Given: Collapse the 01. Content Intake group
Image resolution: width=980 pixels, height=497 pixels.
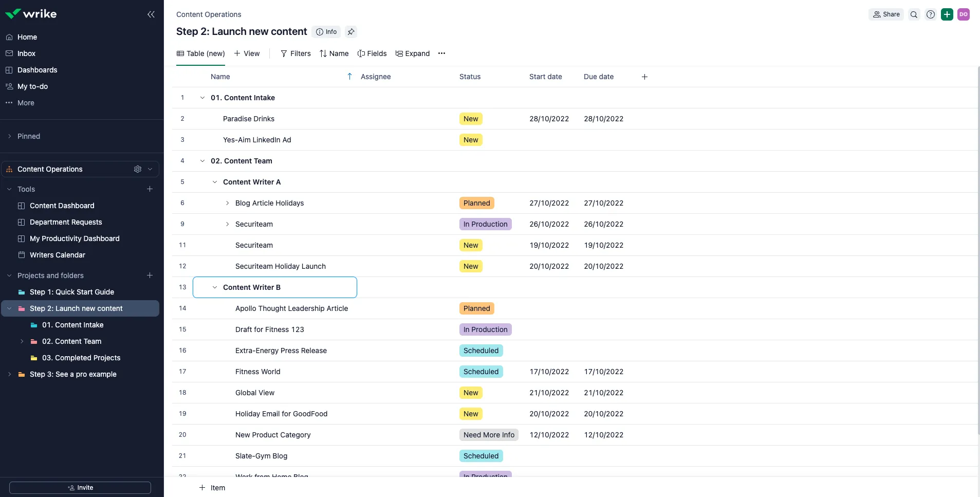Looking at the screenshot, I should click(202, 98).
